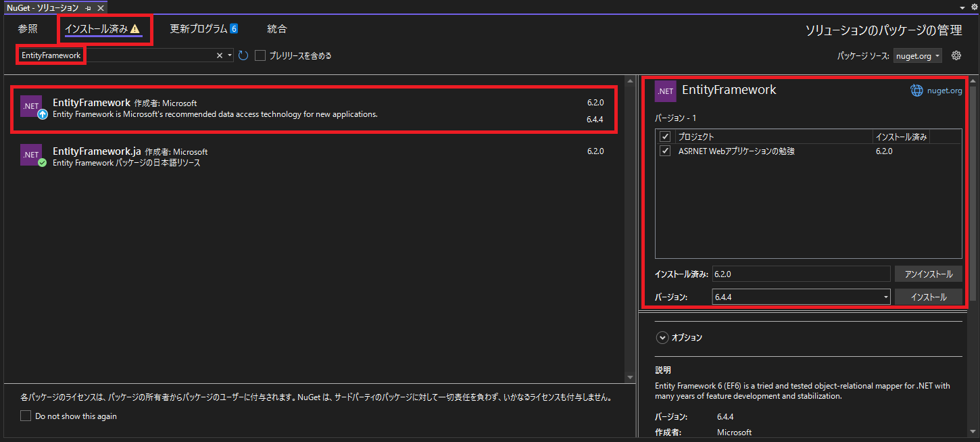980x442 pixels.
Task: Click the .NET icon in details pane header
Action: coord(665,91)
